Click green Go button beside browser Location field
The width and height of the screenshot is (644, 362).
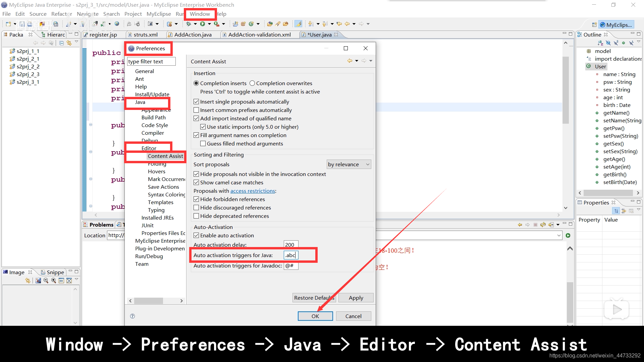point(568,235)
